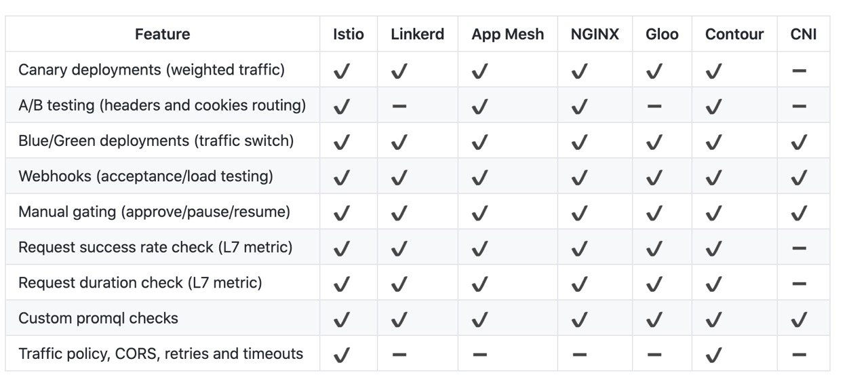Click the Contour checkmark for Traffic policy row
This screenshot has width=868, height=382.
pyautogui.click(x=713, y=354)
